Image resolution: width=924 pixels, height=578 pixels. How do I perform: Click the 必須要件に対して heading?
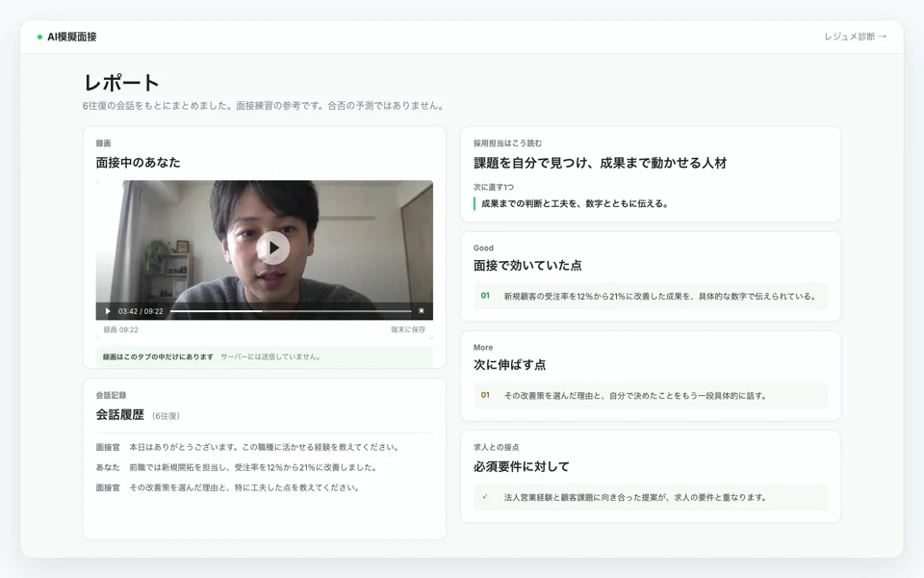click(522, 466)
